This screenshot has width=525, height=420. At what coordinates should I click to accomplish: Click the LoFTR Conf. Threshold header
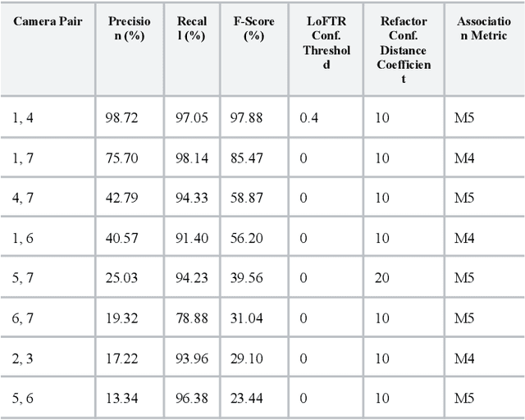[325, 43]
